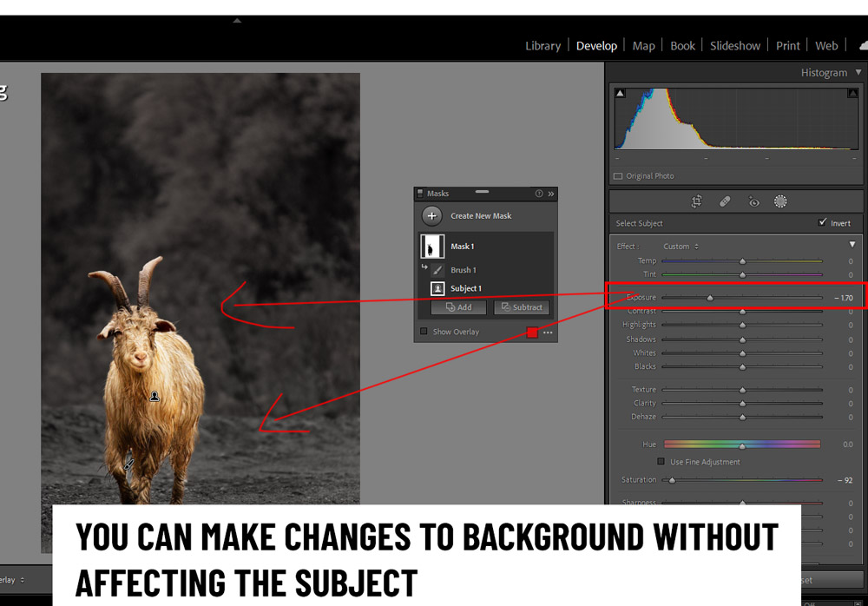Click the "Subject 1" label text
Screen dimensions: 868x606
(x=466, y=288)
